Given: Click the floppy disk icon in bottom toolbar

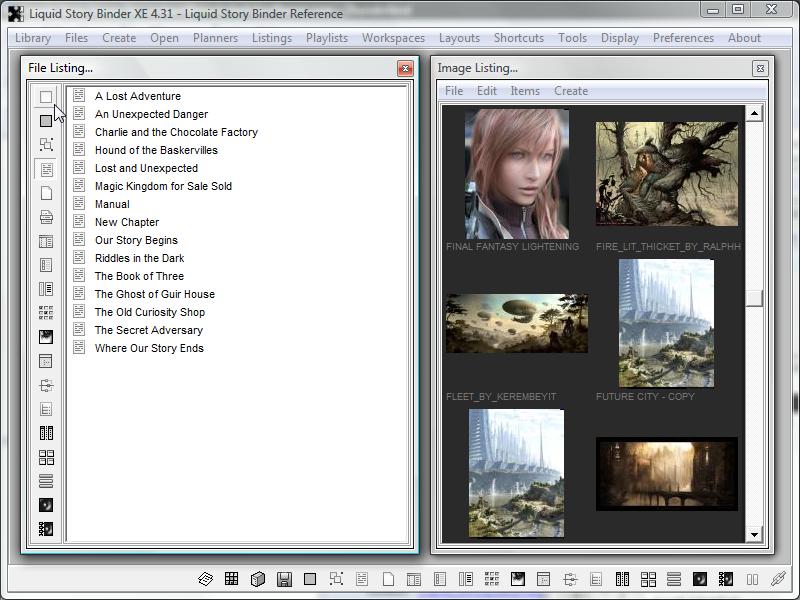Looking at the screenshot, I should 284,579.
